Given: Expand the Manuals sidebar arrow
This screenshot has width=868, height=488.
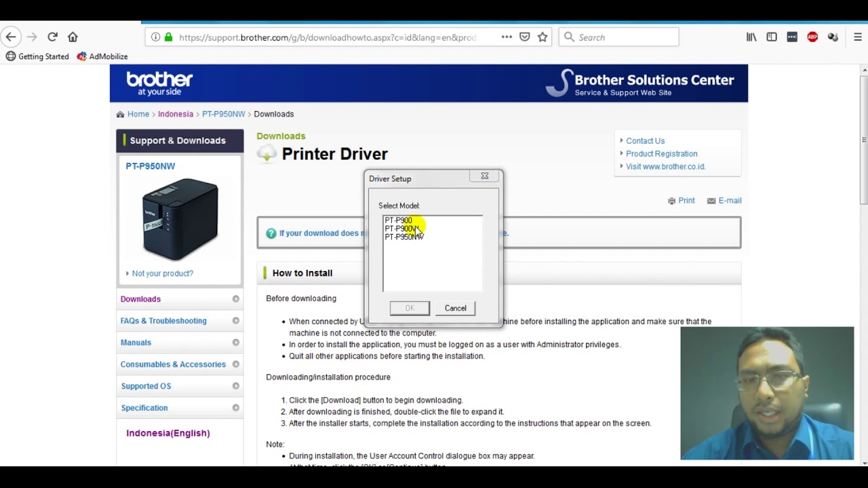Looking at the screenshot, I should 235,342.
